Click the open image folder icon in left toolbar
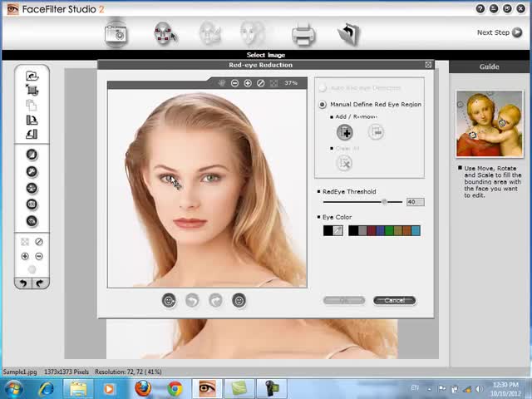This screenshot has width=532, height=399. 32,76
